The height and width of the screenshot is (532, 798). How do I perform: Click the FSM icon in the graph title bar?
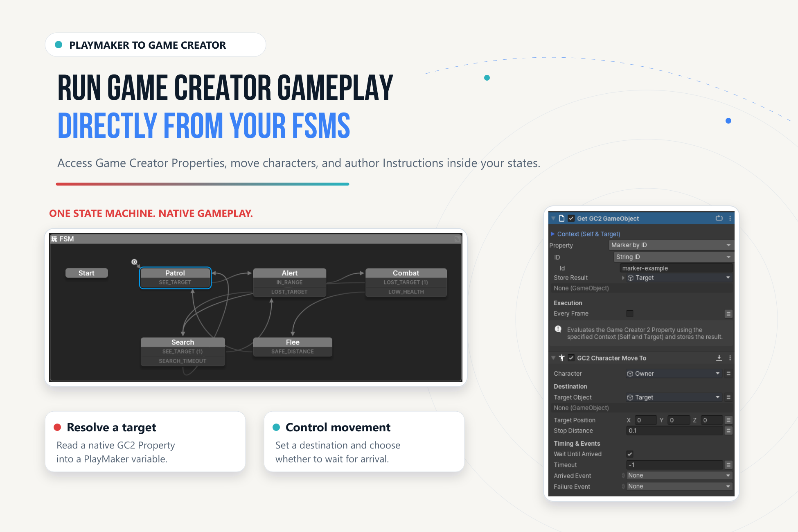[x=54, y=239]
